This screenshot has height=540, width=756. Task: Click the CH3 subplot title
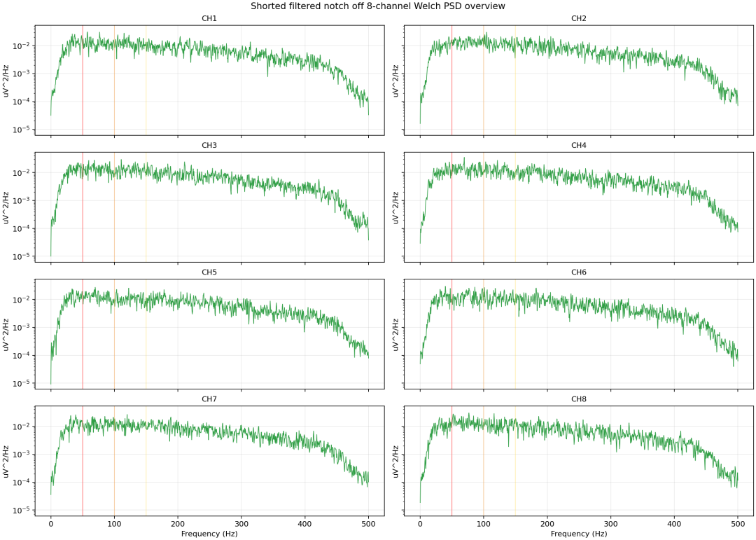click(x=209, y=146)
